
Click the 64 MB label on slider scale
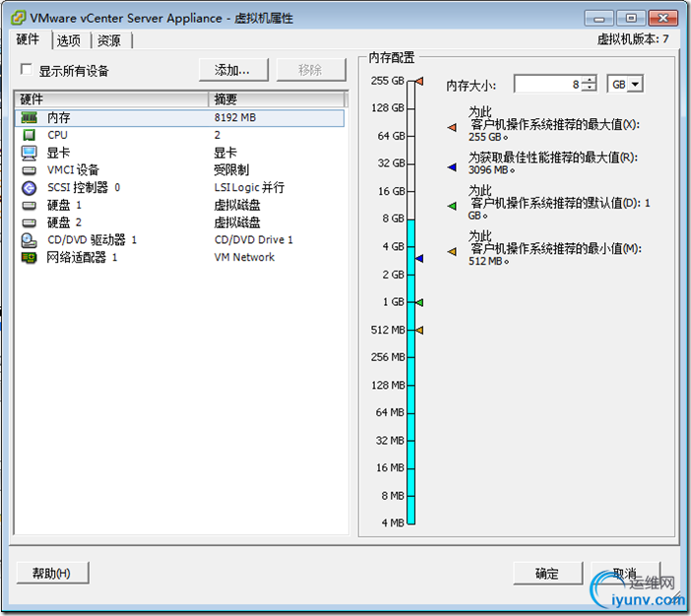[390, 412]
